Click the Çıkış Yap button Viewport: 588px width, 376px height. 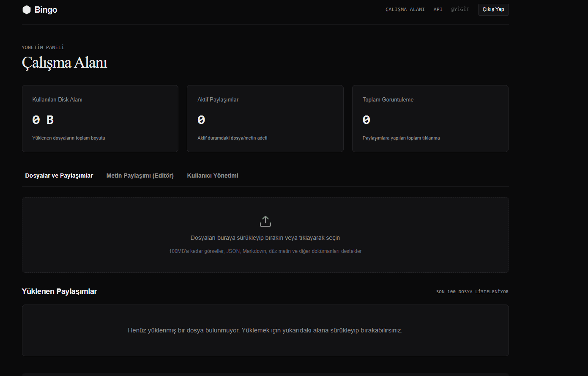[493, 10]
